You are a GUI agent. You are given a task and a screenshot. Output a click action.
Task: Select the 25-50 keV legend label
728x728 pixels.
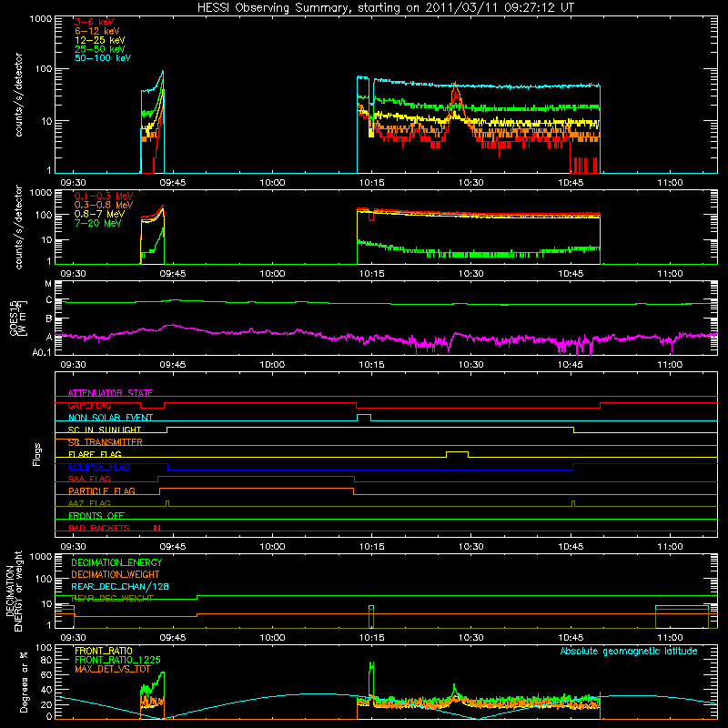click(100, 49)
